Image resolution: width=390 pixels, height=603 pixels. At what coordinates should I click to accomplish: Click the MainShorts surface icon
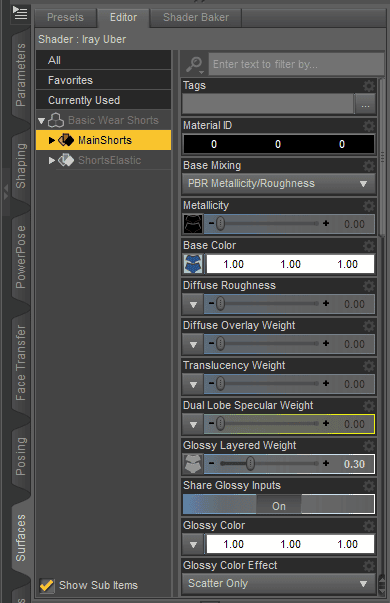click(x=66, y=140)
